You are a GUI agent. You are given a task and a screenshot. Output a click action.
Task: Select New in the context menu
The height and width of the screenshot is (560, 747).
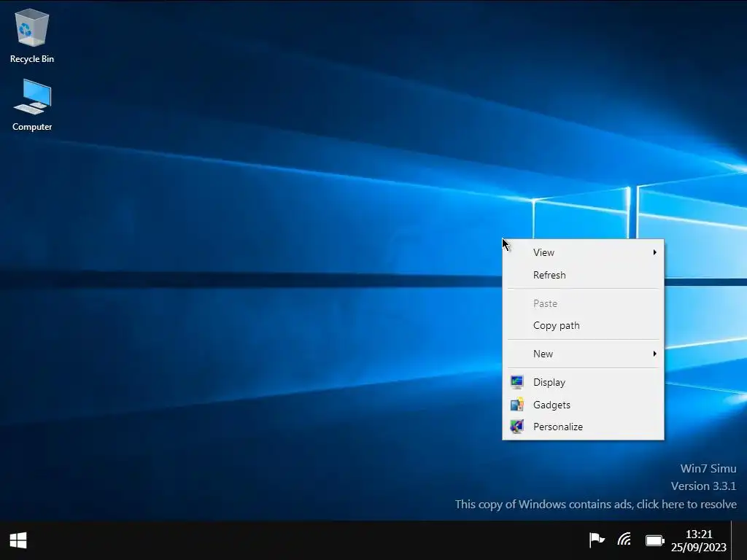[583, 354]
